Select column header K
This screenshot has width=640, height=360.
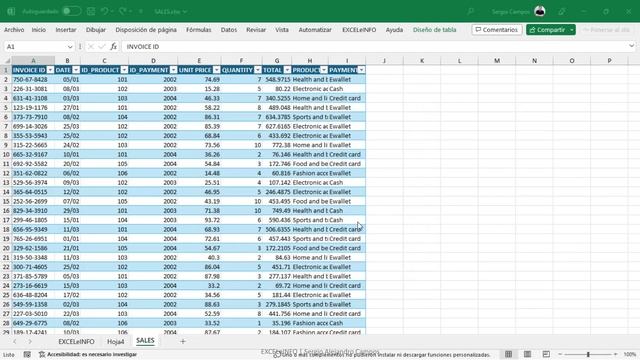[422, 61]
